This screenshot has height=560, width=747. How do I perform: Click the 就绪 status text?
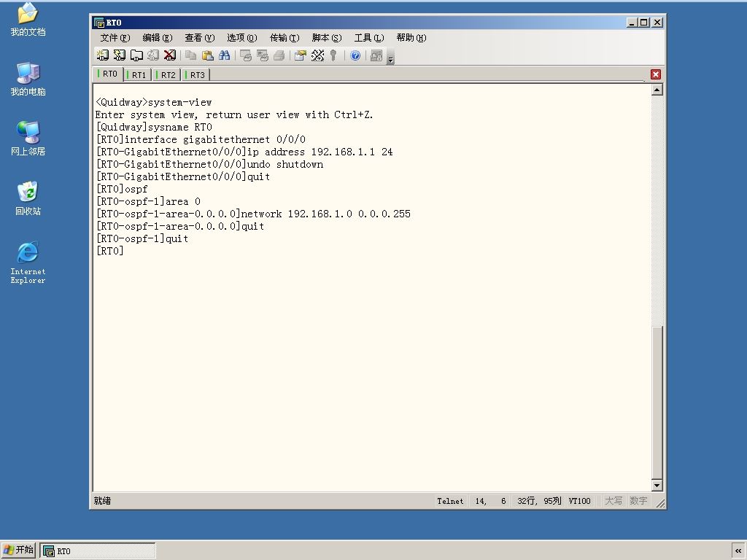pos(102,501)
